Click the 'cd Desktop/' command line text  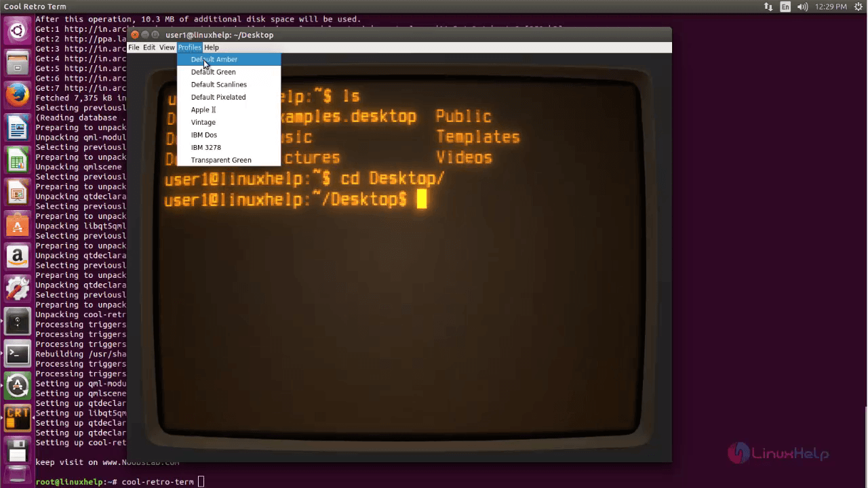(393, 178)
